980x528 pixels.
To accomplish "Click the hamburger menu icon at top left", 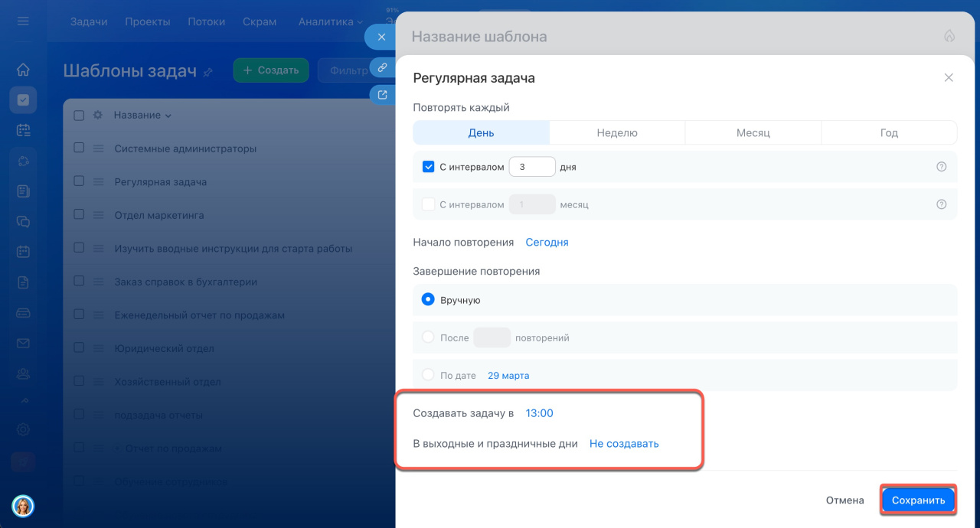I will click(x=23, y=21).
